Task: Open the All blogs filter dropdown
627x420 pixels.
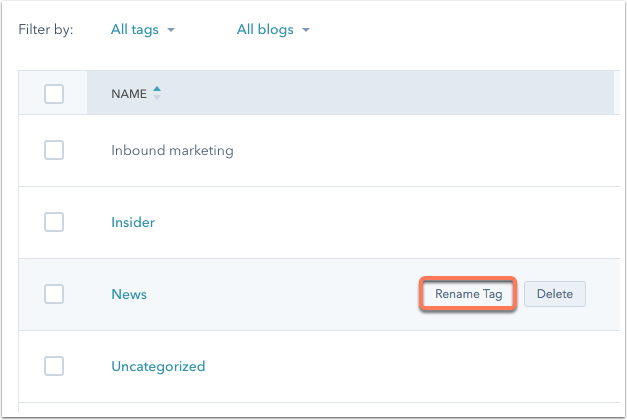Action: click(273, 30)
